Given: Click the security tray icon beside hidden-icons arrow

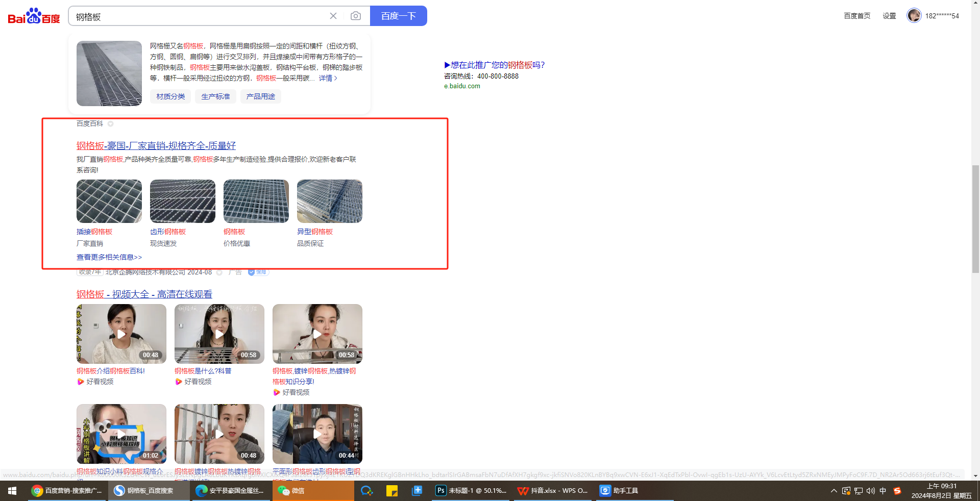Looking at the screenshot, I should click(846, 491).
